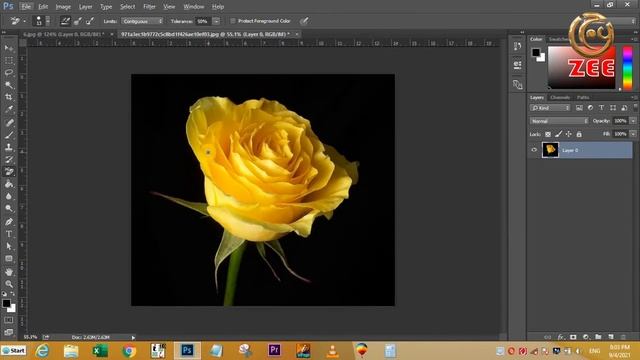Click the Add layer mask button

[573, 337]
